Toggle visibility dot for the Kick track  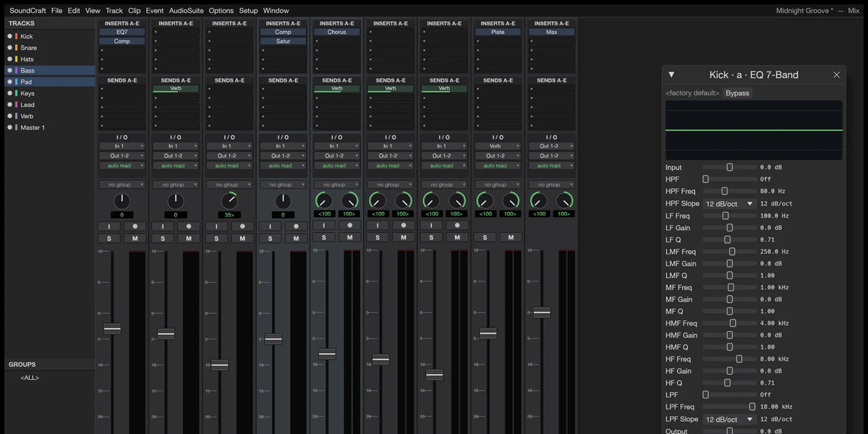pyautogui.click(x=9, y=36)
